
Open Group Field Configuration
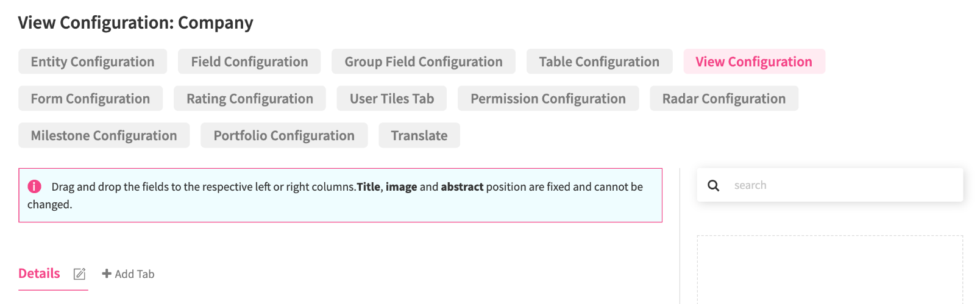424,62
